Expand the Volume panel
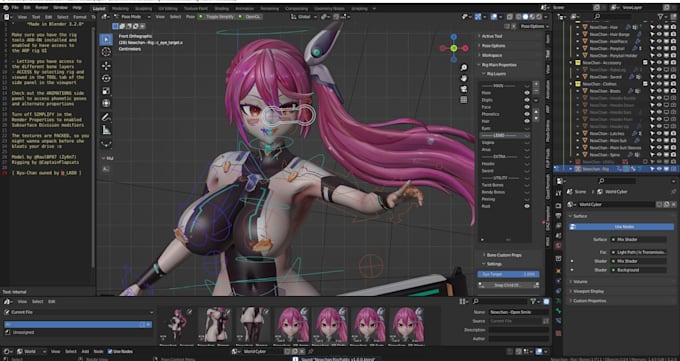This screenshot has width=680, height=361. click(580, 282)
